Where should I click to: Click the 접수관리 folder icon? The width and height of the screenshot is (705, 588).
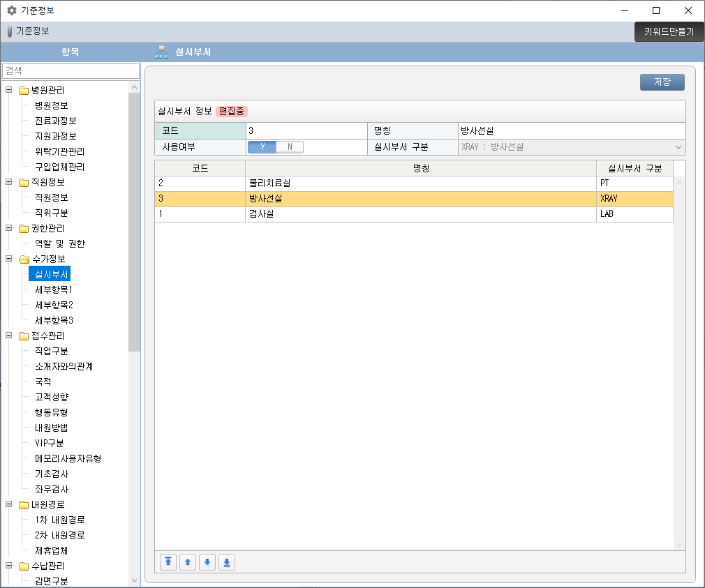pyautogui.click(x=23, y=336)
